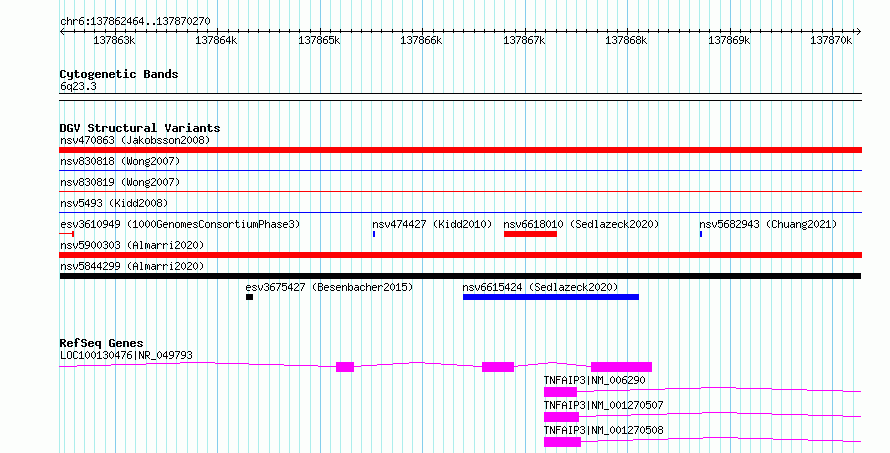The height and width of the screenshot is (453, 890).
Task: Click the esv3610949 (1000GenomesConsortiumPhase3) label
Action: (180, 224)
